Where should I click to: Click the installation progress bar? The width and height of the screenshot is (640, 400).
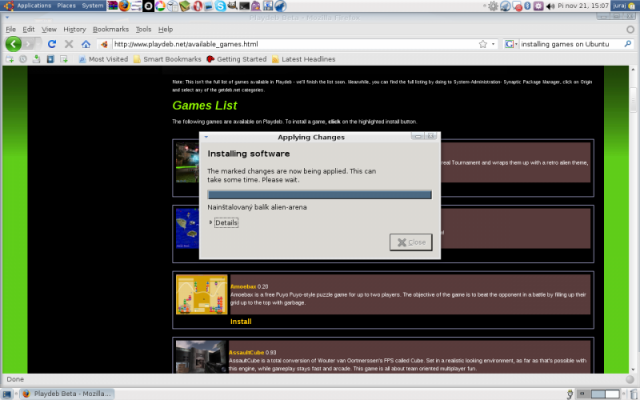[x=320, y=195]
